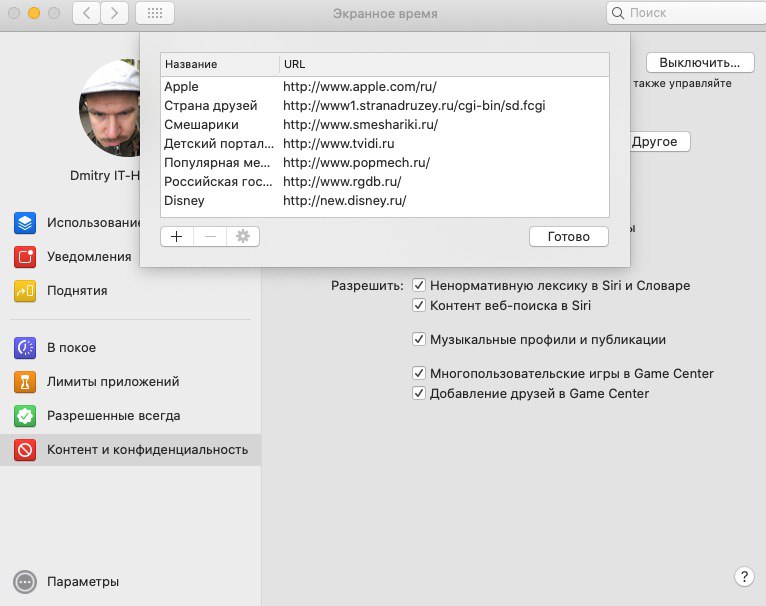This screenshot has height=606, width=766.
Task: Click the magnifier icon in the search field
Action: click(618, 13)
